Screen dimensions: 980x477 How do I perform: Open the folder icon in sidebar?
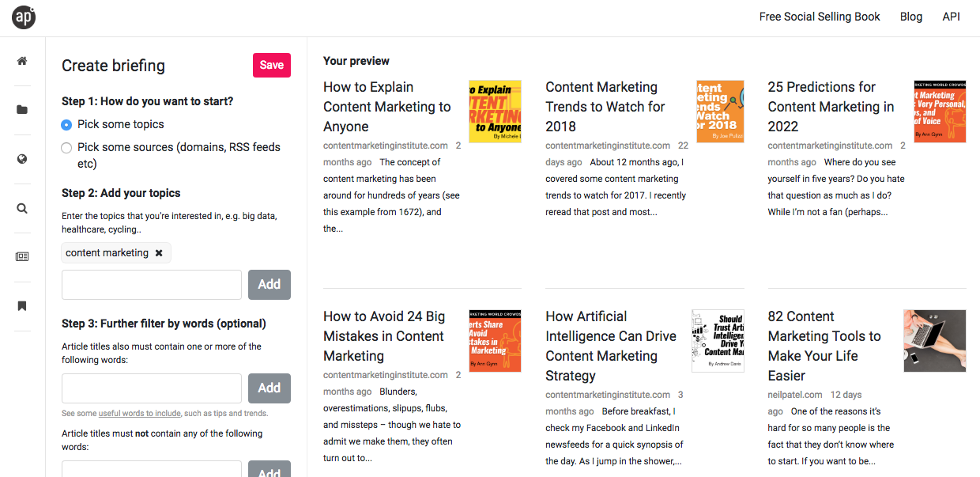coord(22,110)
